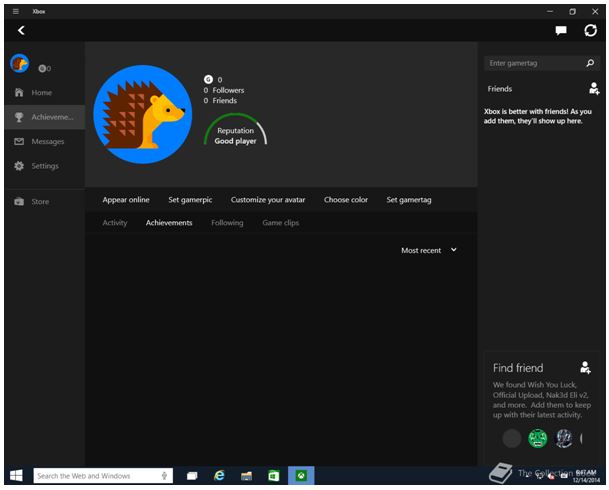The width and height of the screenshot is (609, 490).
Task: Open the 0 Followers count
Action: tap(224, 90)
